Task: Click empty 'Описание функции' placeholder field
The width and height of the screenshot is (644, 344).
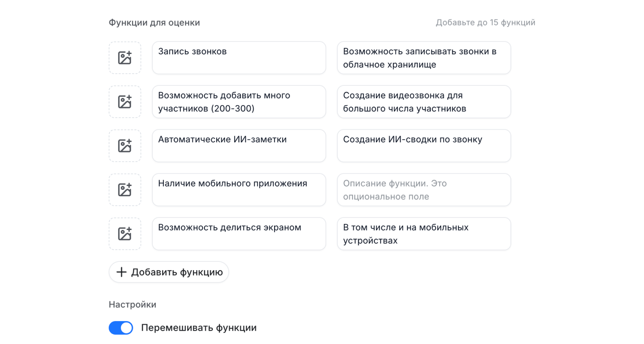Action: pyautogui.click(x=424, y=190)
